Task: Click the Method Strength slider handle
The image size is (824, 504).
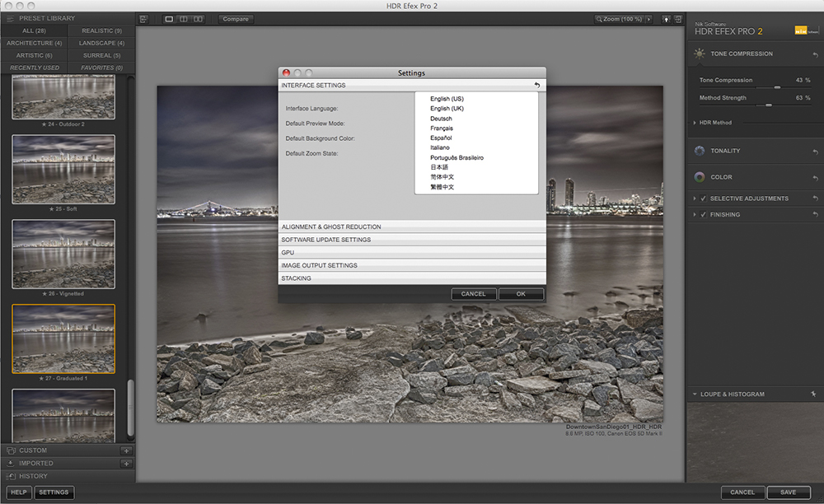Action: coord(770,105)
